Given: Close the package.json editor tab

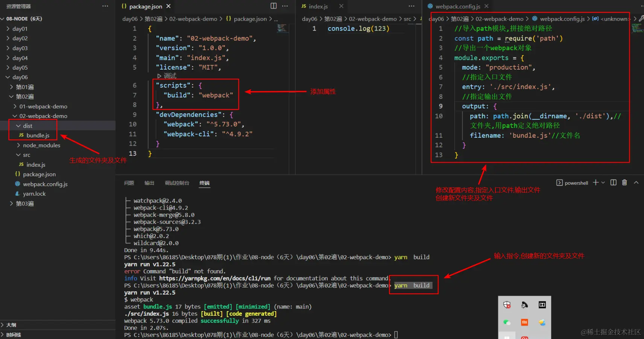Looking at the screenshot, I should click(x=169, y=6).
